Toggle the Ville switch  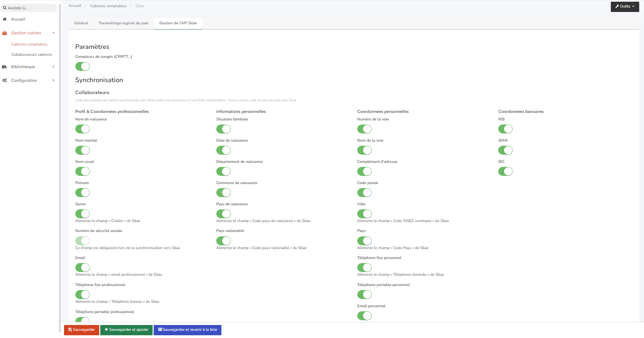coord(364,214)
